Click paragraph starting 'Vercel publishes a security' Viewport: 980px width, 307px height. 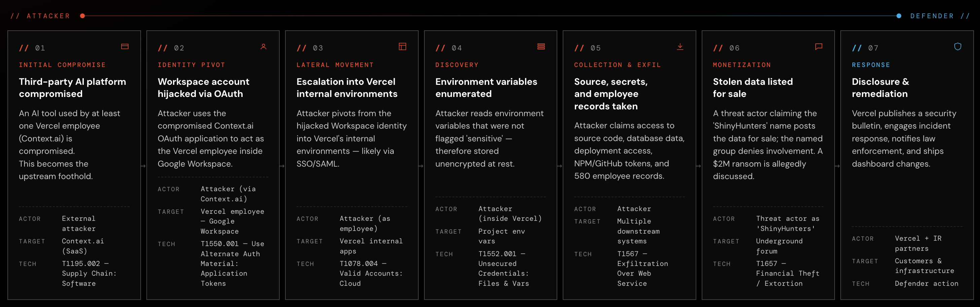(904, 138)
